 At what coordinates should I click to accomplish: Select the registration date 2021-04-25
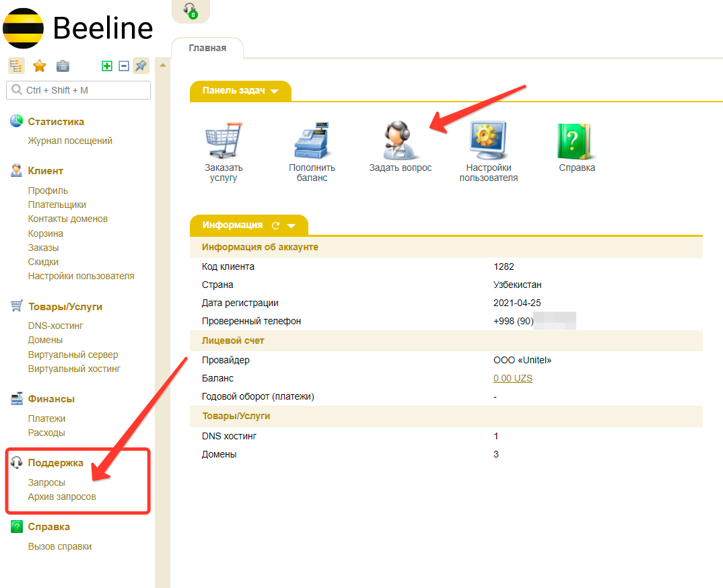click(517, 303)
